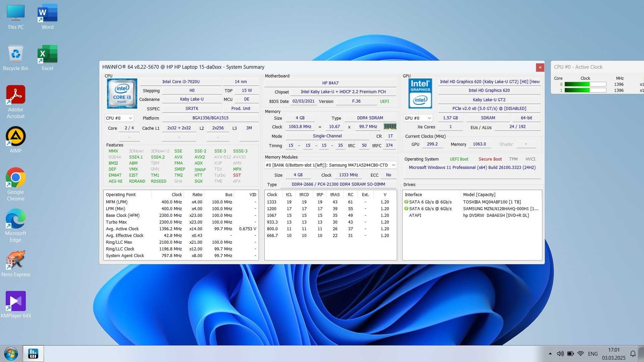The width and height of the screenshot is (644, 362).
Task: Select the SAMSUNG MZNLN128HAHQ drive row
Action: [472, 208]
